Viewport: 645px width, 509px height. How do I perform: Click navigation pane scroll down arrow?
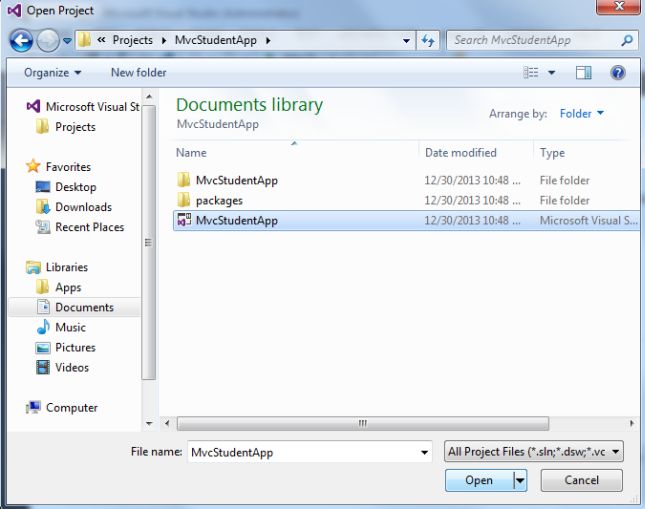tap(149, 423)
